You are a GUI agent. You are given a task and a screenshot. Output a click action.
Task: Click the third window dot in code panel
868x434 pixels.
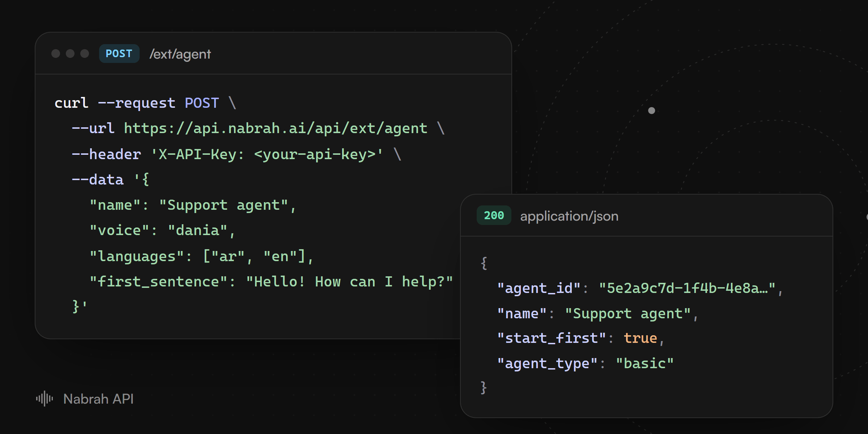85,54
